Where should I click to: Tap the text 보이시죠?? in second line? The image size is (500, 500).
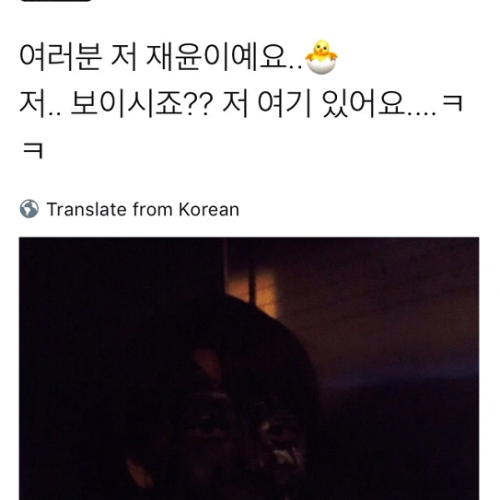click(x=141, y=104)
